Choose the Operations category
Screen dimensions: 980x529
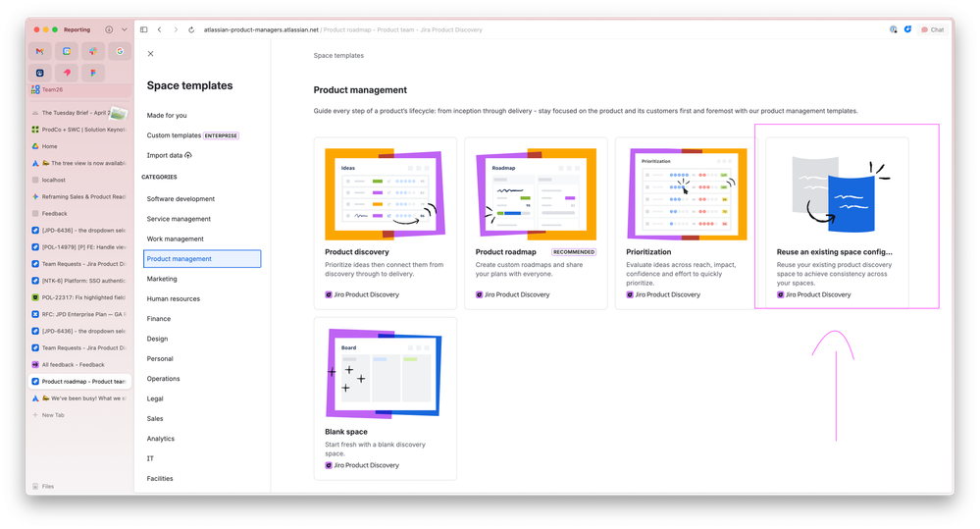163,379
